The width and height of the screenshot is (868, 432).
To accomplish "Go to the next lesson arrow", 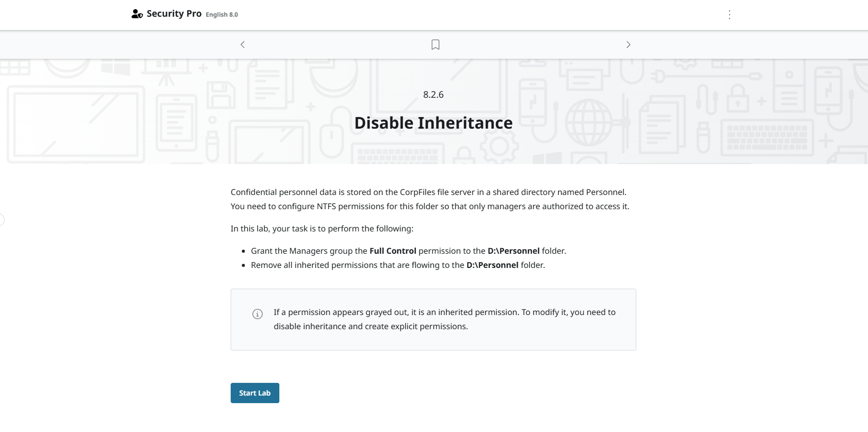I will tap(628, 45).
